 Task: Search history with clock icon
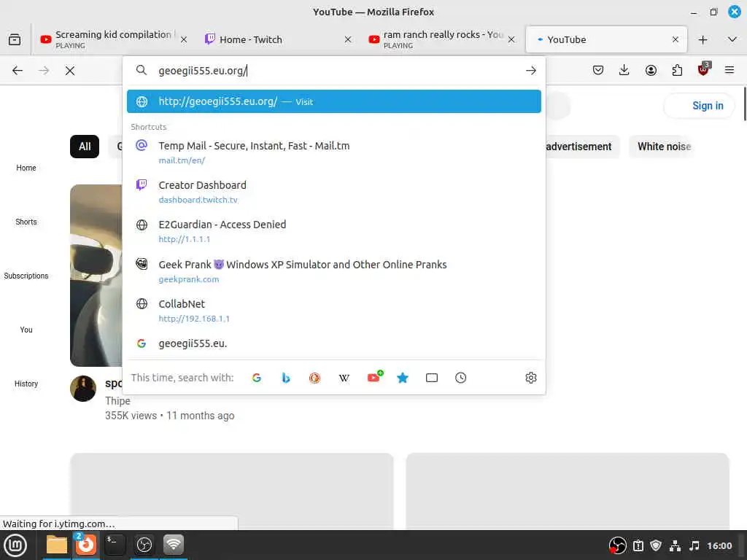(461, 378)
